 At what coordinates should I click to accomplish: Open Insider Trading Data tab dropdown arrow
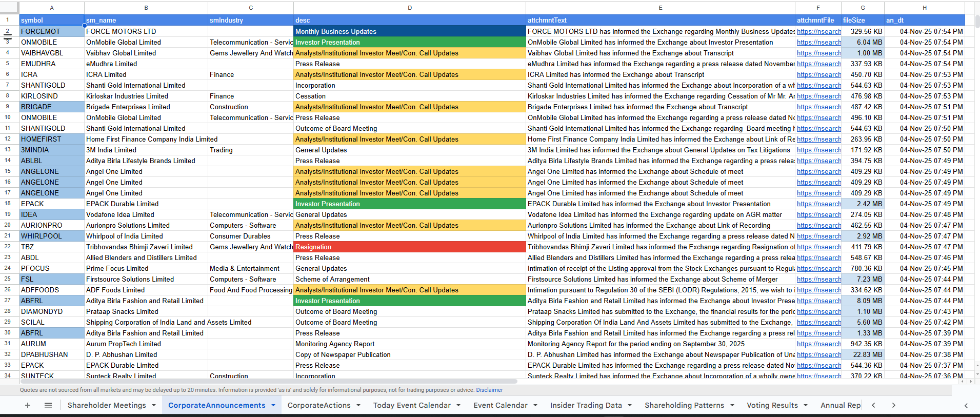coord(630,405)
